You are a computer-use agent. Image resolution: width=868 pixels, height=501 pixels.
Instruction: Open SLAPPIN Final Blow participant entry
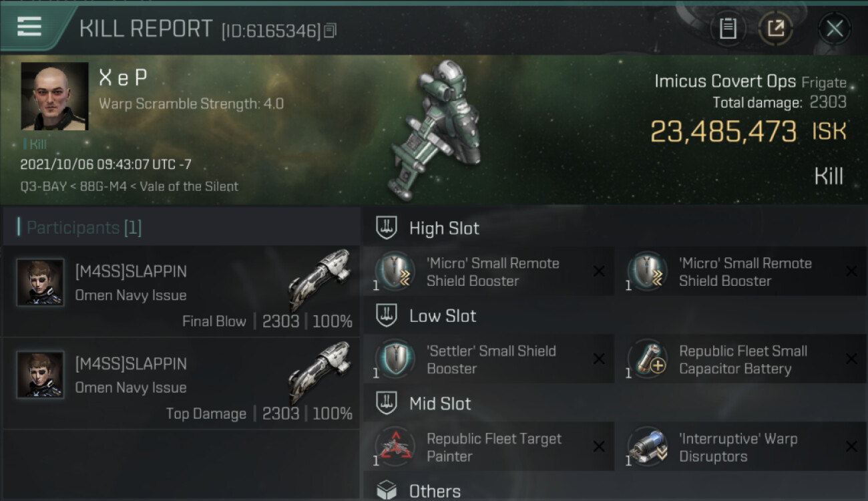click(182, 293)
